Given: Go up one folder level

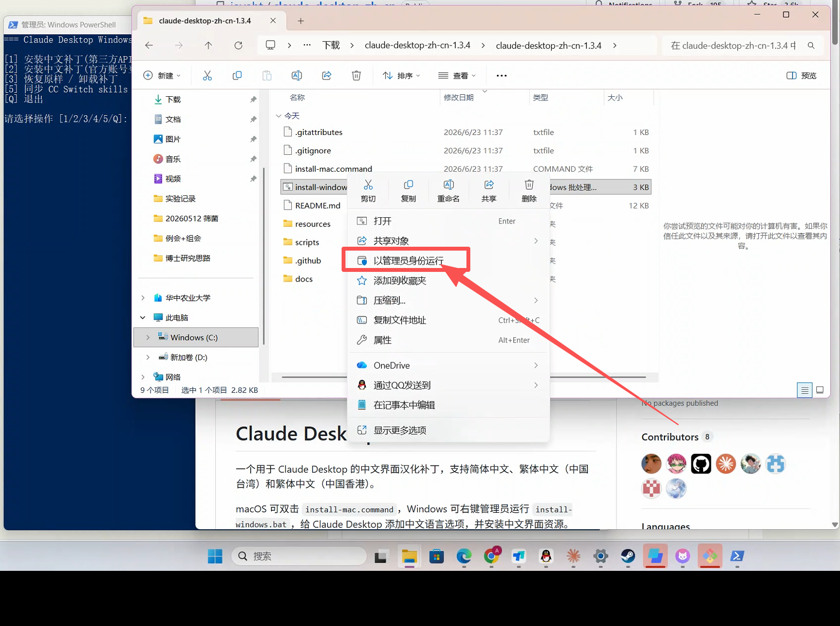Looking at the screenshot, I should coord(208,45).
